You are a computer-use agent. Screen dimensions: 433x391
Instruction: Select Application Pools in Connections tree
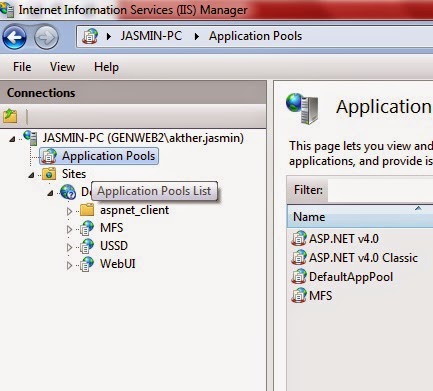pyautogui.click(x=109, y=156)
